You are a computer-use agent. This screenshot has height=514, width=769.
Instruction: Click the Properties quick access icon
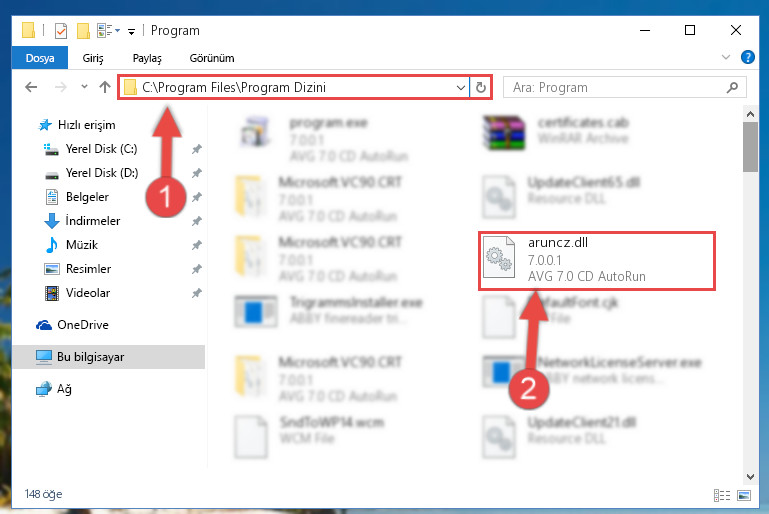point(61,31)
